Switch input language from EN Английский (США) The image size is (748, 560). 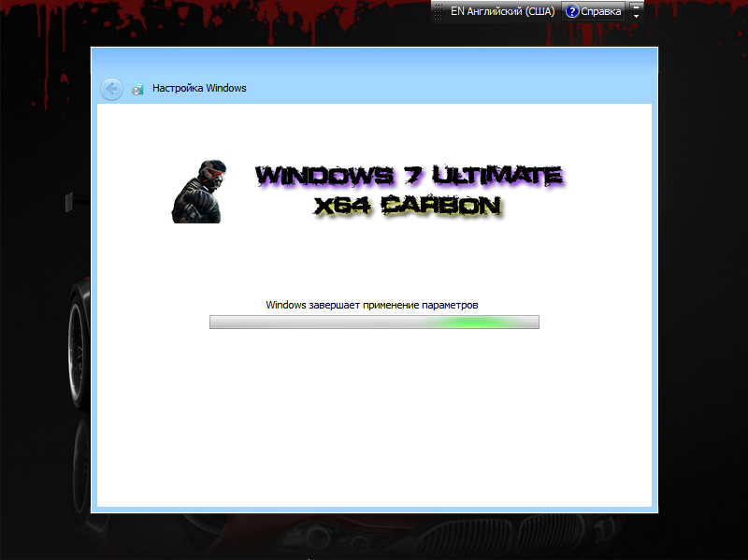click(x=502, y=11)
